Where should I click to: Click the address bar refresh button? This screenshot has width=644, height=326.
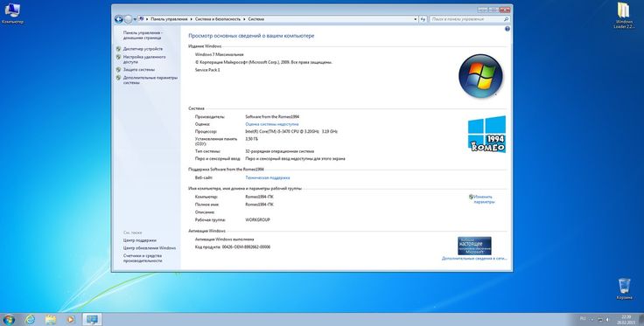point(423,19)
